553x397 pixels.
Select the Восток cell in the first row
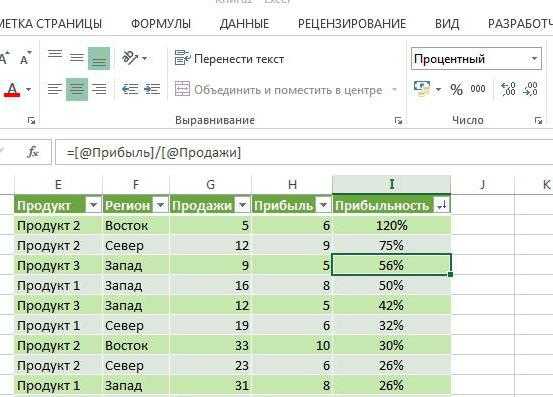pyautogui.click(x=136, y=225)
